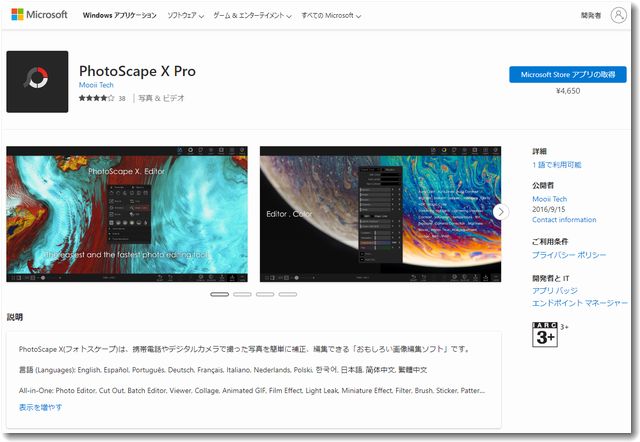This screenshot has height=442, width=640.
Task: Open the アプリ バッジ link
Action: click(x=555, y=291)
